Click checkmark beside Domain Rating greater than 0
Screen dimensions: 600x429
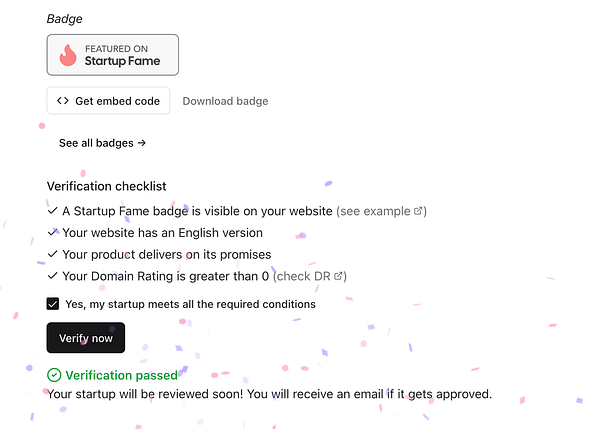point(52,276)
